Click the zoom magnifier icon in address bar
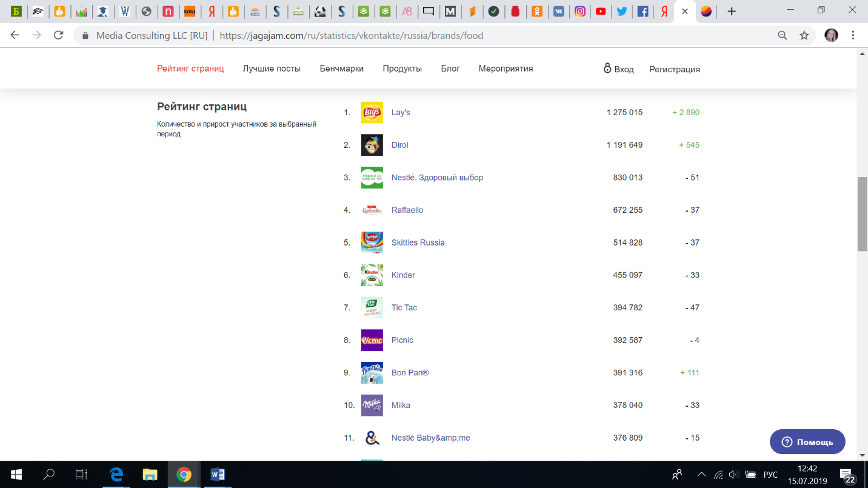 [783, 35]
